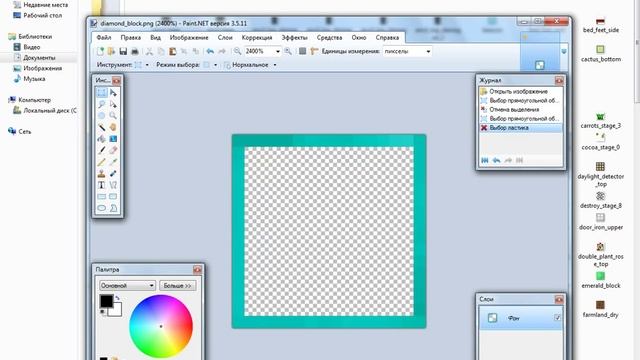Click the Save diskette toolbar icon
This screenshot has width=640, height=360.
(x=123, y=51)
